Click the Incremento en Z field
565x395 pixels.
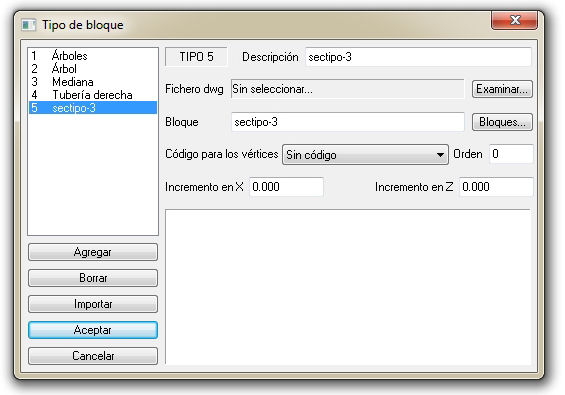click(x=496, y=187)
